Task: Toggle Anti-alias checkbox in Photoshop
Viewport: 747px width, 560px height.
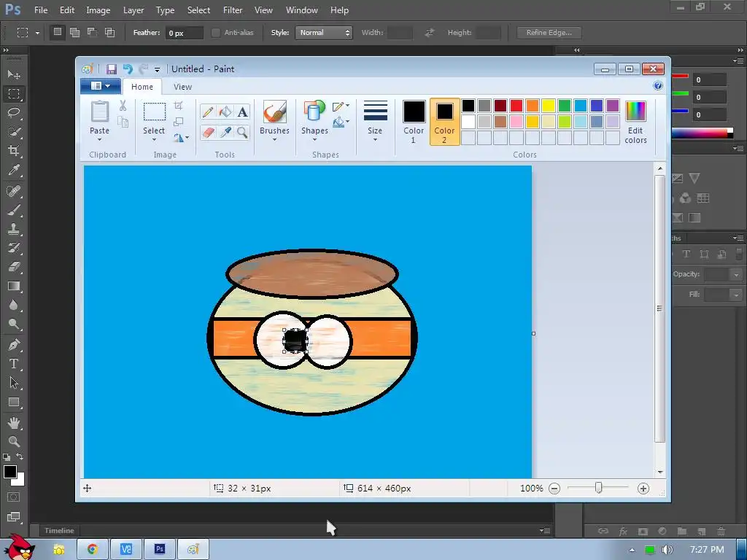Action: (x=216, y=32)
